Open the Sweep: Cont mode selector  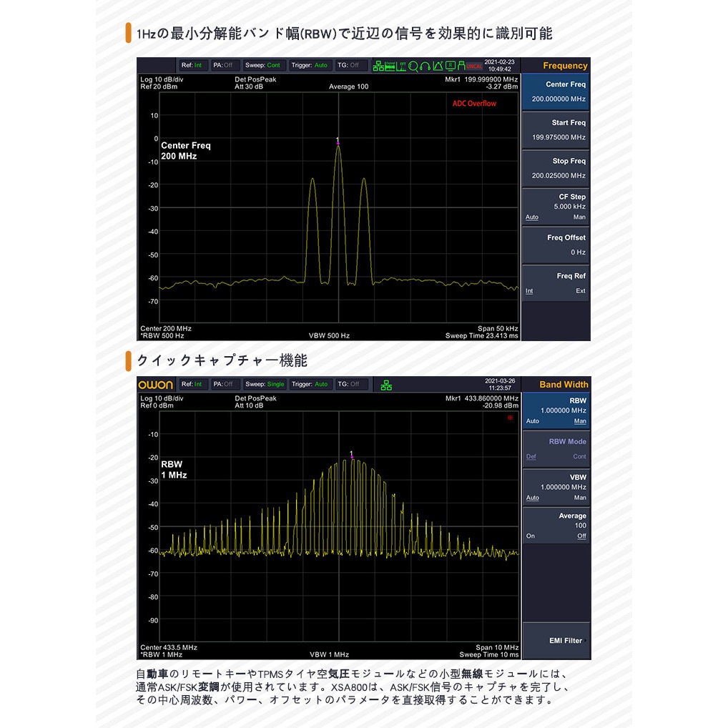pos(265,65)
